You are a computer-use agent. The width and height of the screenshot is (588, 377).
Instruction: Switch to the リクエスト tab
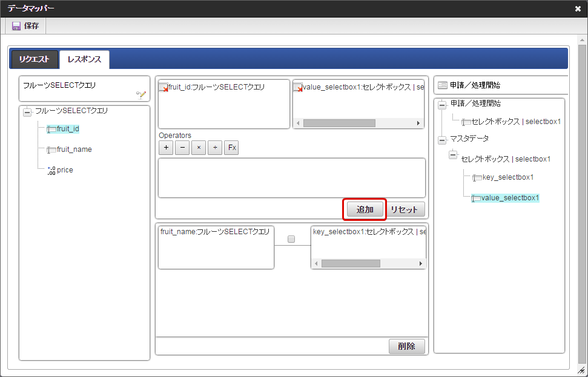click(35, 59)
